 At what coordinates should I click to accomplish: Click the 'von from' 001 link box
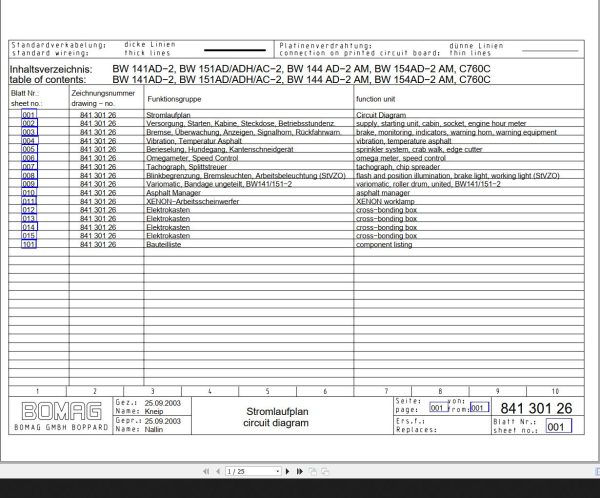479,407
